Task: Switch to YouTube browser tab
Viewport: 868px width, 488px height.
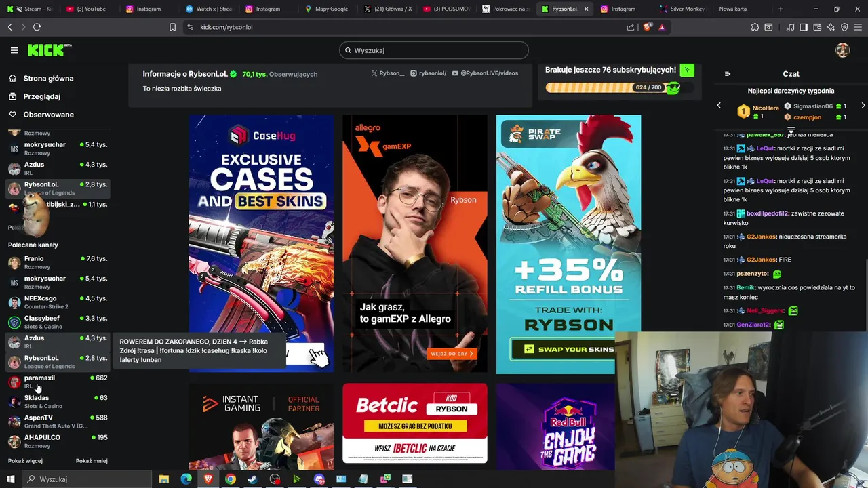Action: (86, 9)
